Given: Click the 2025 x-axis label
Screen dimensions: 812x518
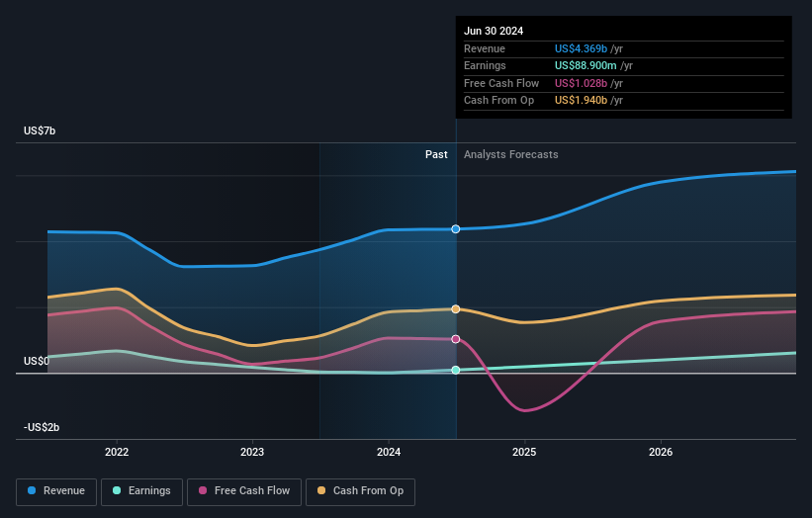Looking at the screenshot, I should pyautogui.click(x=524, y=452).
